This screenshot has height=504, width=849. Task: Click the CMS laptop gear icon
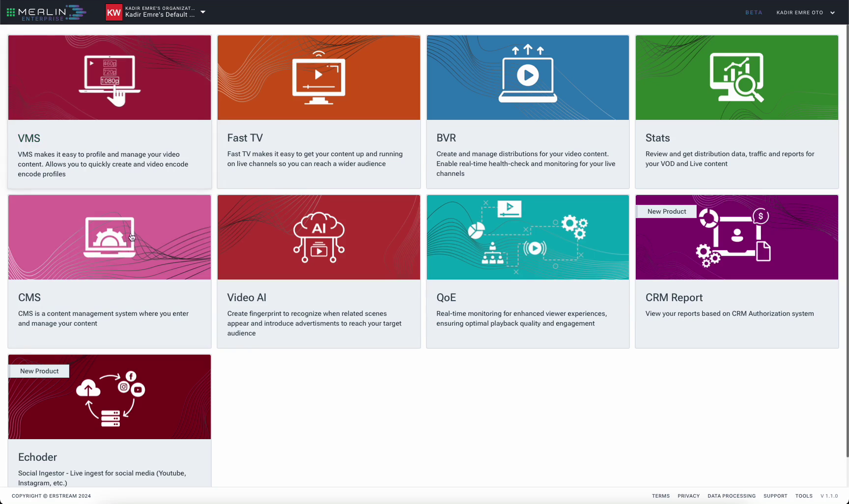(110, 237)
